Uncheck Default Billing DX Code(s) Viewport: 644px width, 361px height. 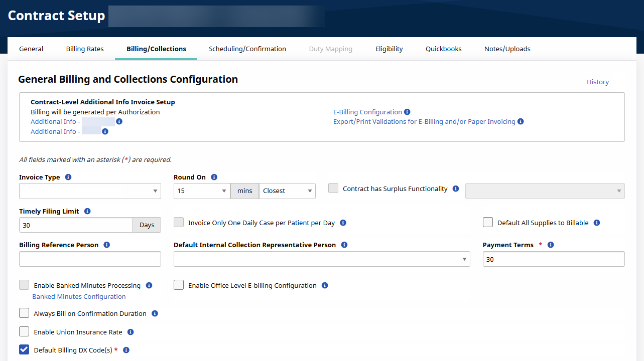(x=24, y=349)
